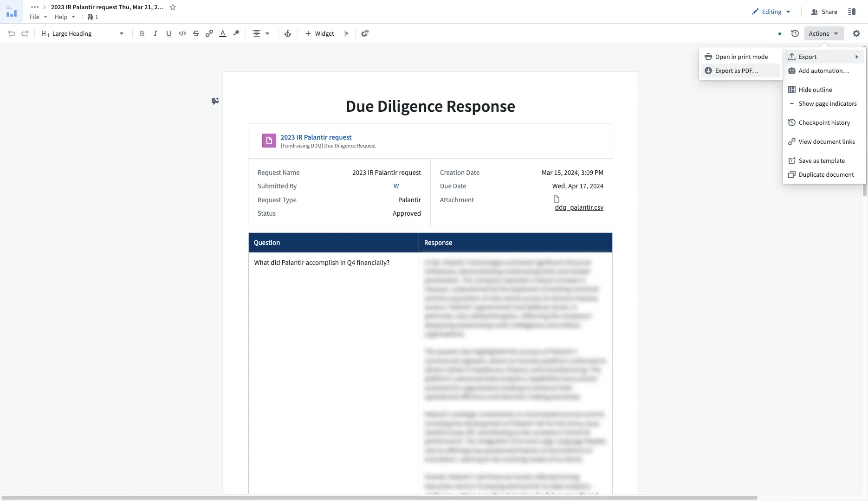Open the highlight color tool
This screenshot has width=868, height=501.
[x=236, y=33]
